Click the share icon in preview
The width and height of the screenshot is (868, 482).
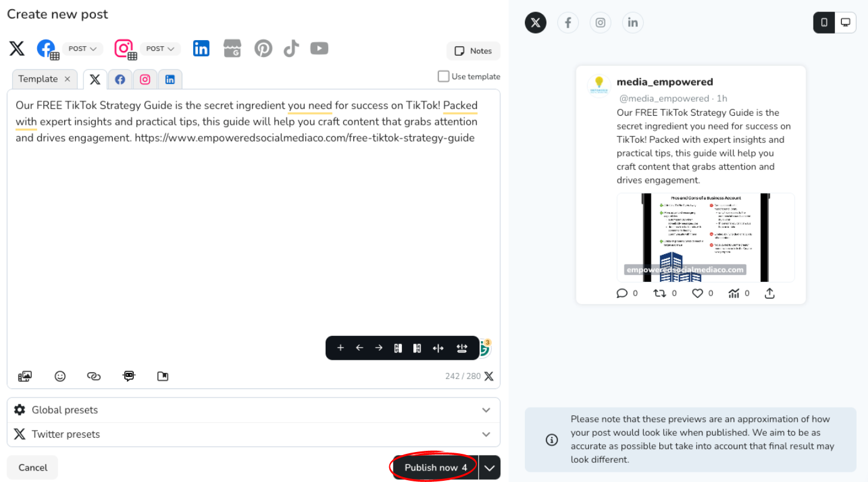(770, 293)
